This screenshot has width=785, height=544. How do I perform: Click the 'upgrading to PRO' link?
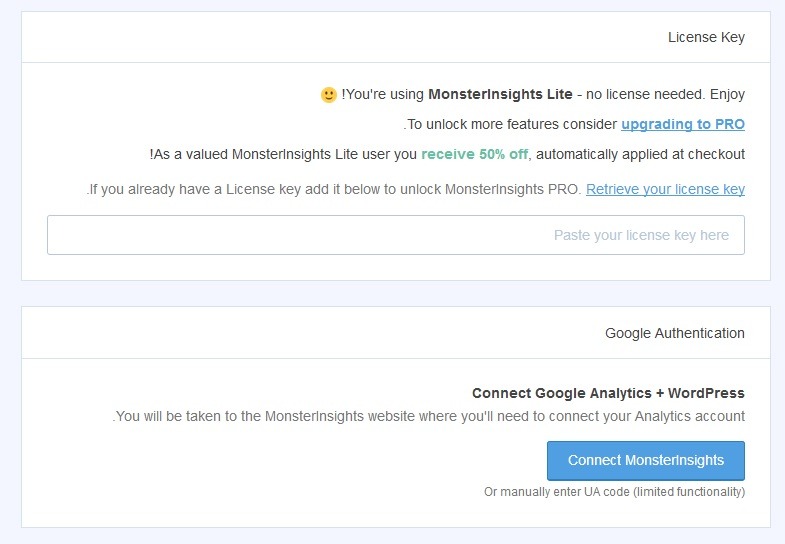tap(683, 124)
